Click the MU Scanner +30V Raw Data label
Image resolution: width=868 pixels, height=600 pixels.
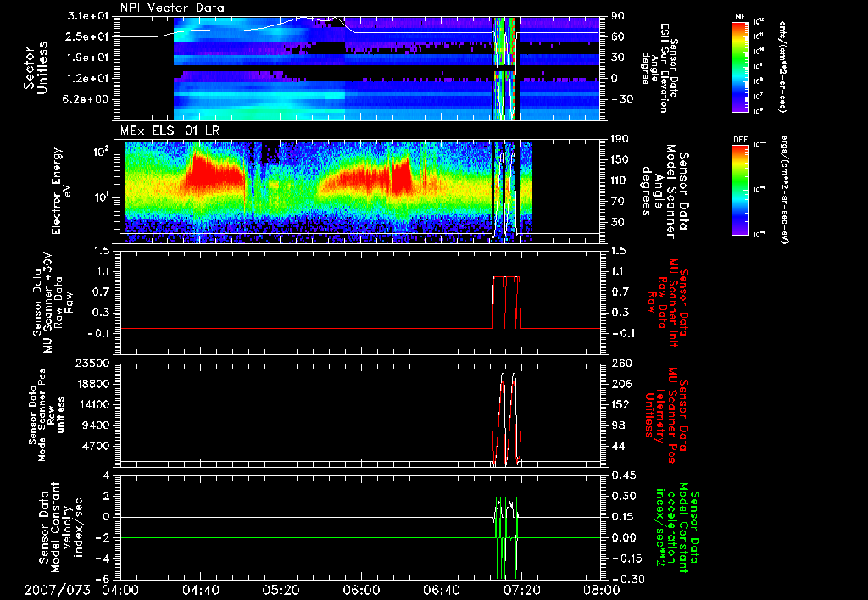tap(53, 303)
